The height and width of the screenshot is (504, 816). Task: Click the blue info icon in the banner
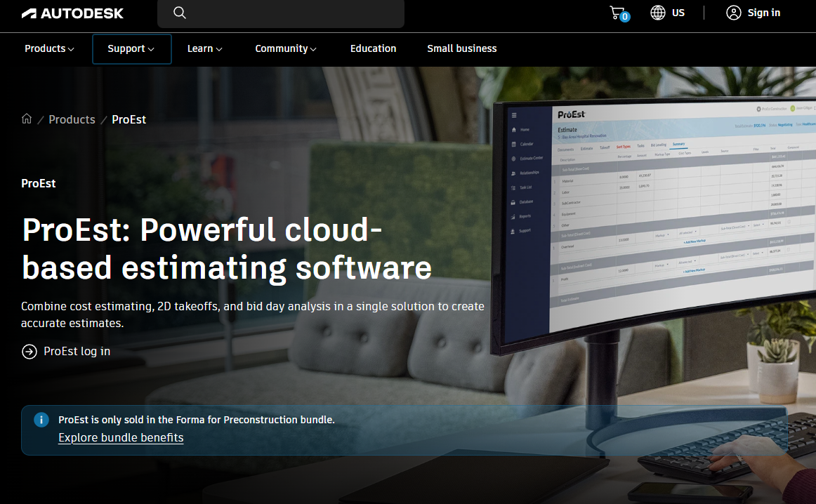[x=41, y=420]
